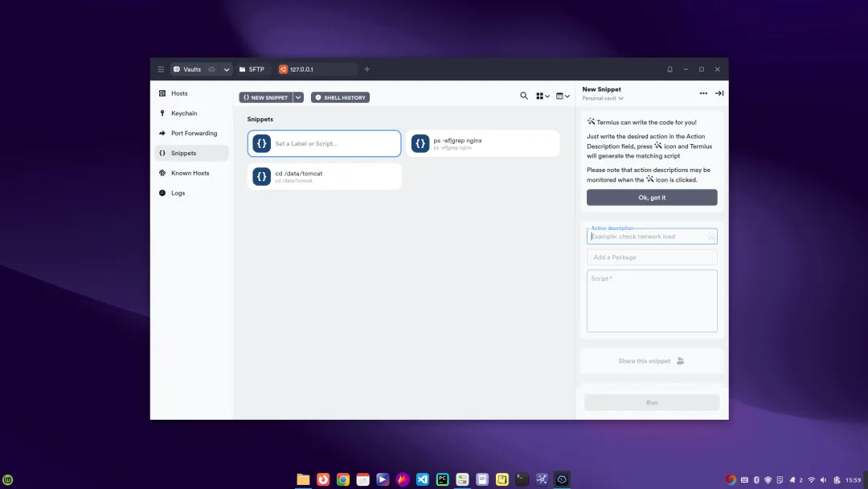Expand the arrow beside NEW SNIPPET
The width and height of the screenshot is (868, 489).
click(x=298, y=97)
